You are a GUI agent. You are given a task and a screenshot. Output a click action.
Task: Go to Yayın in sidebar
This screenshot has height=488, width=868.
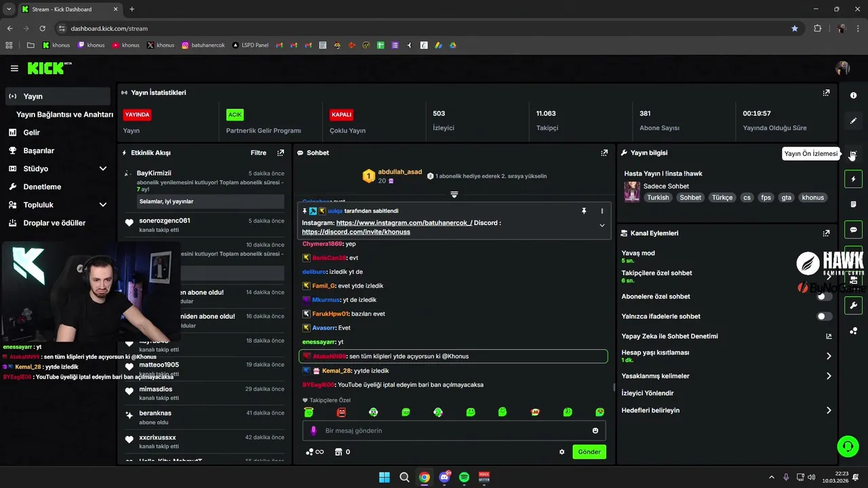pyautogui.click(x=58, y=96)
